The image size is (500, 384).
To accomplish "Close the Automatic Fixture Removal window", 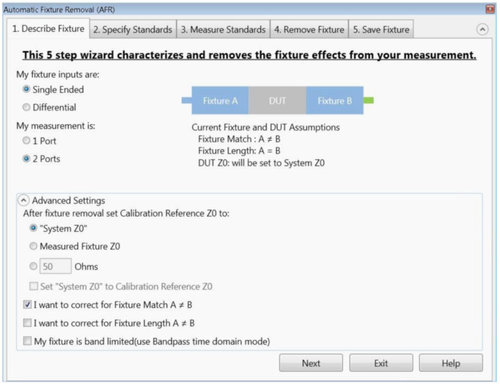I will [x=490, y=9].
